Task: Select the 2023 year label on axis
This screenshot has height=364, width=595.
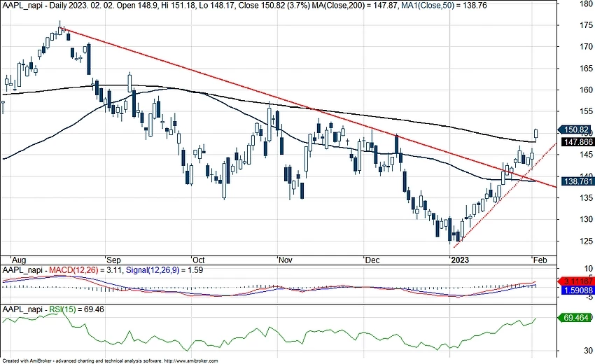Action: [x=459, y=260]
